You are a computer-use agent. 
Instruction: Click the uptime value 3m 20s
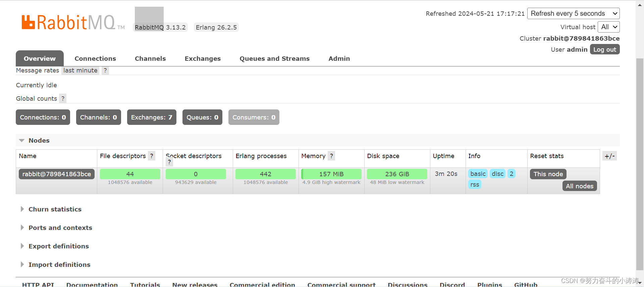446,174
